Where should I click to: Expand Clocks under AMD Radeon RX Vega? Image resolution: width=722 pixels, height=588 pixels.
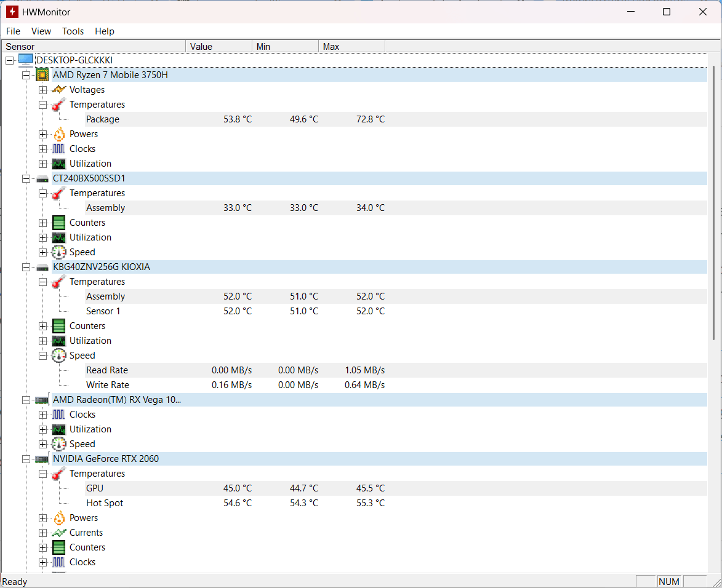coord(43,415)
